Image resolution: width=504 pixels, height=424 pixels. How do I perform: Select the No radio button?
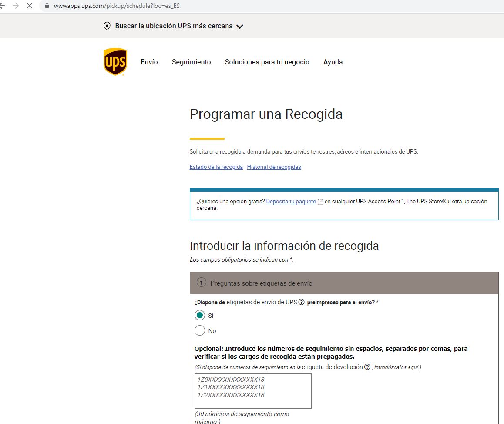(200, 330)
